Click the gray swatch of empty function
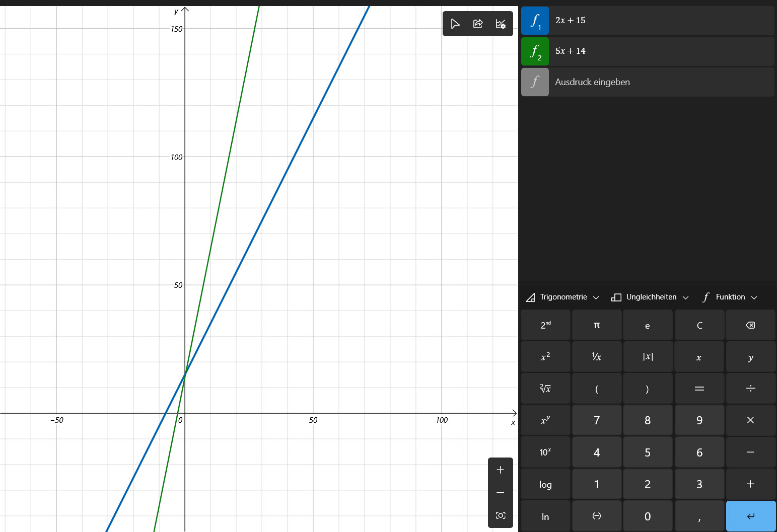The width and height of the screenshot is (777, 532). [x=535, y=82]
